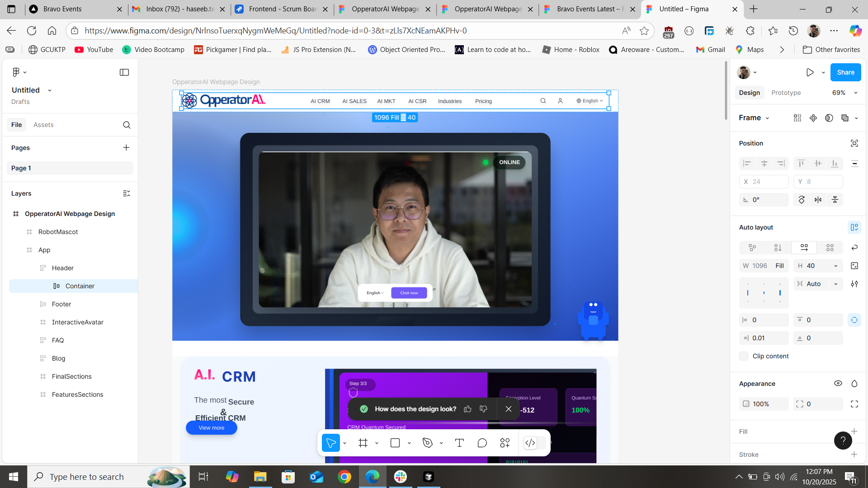Switch to the Assets tab
This screenshot has width=868, height=488.
click(x=43, y=125)
